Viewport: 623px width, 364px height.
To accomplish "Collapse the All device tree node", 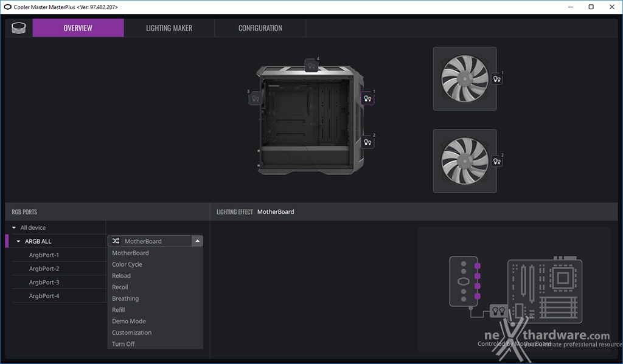I will coord(14,227).
